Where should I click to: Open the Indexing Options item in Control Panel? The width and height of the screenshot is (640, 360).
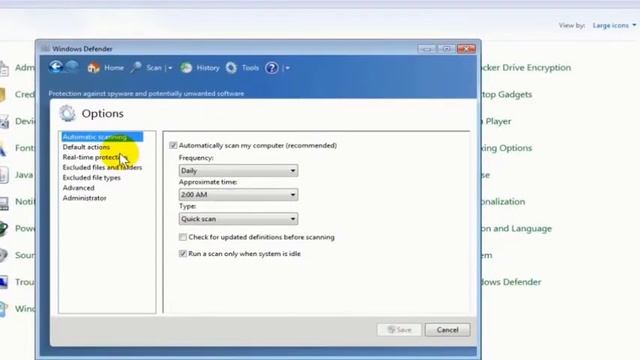pos(507,148)
